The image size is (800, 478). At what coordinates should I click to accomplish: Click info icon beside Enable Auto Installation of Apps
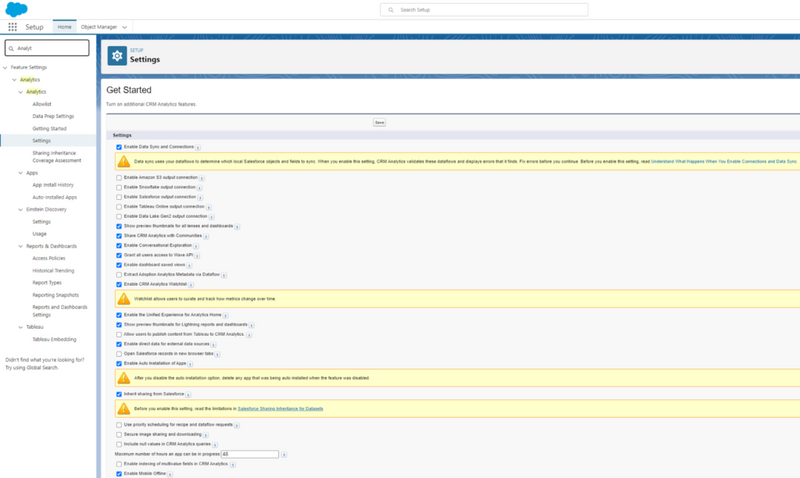(190, 364)
